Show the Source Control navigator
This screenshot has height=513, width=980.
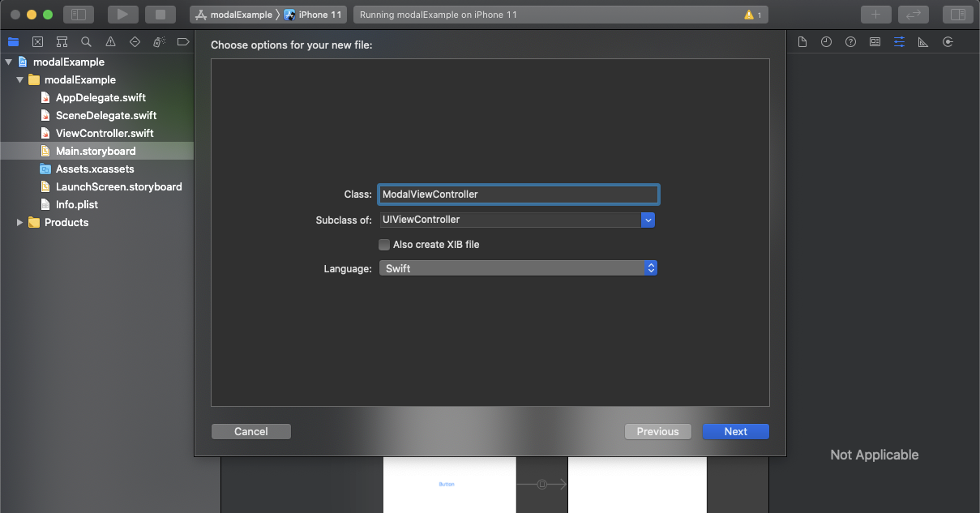37,42
